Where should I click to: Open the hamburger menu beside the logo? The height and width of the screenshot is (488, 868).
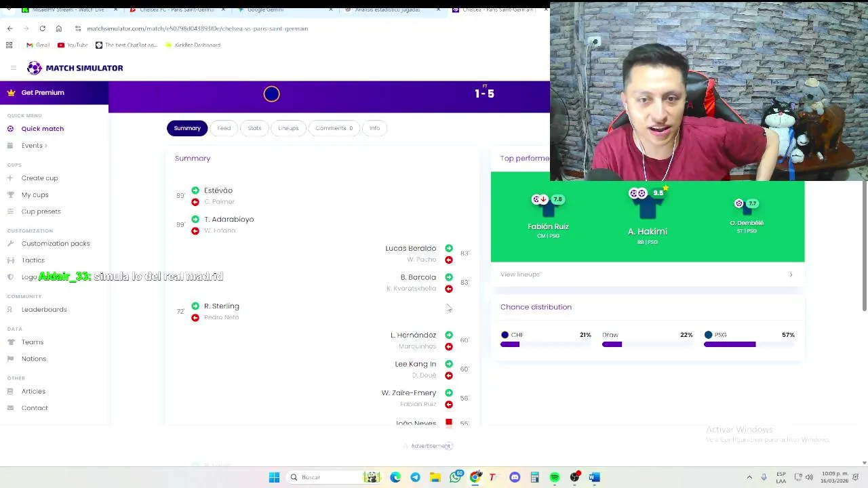tap(14, 68)
